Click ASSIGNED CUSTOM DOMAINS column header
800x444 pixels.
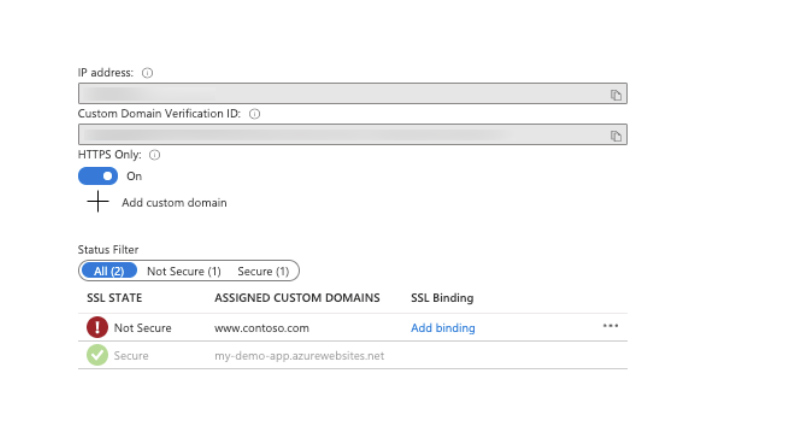(297, 298)
